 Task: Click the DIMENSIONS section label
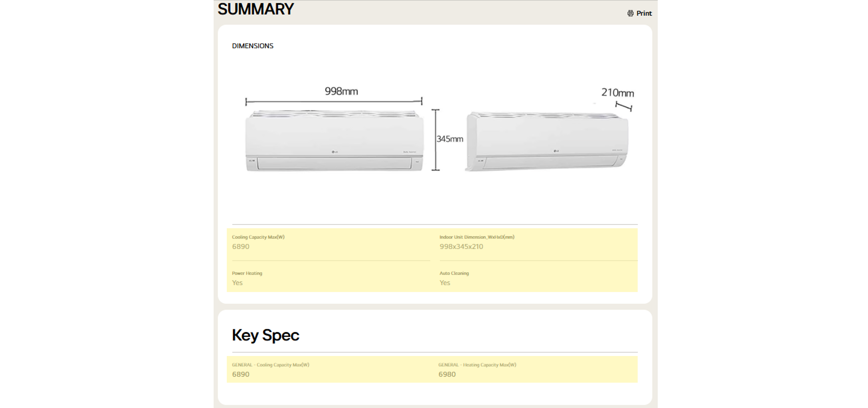pos(252,46)
